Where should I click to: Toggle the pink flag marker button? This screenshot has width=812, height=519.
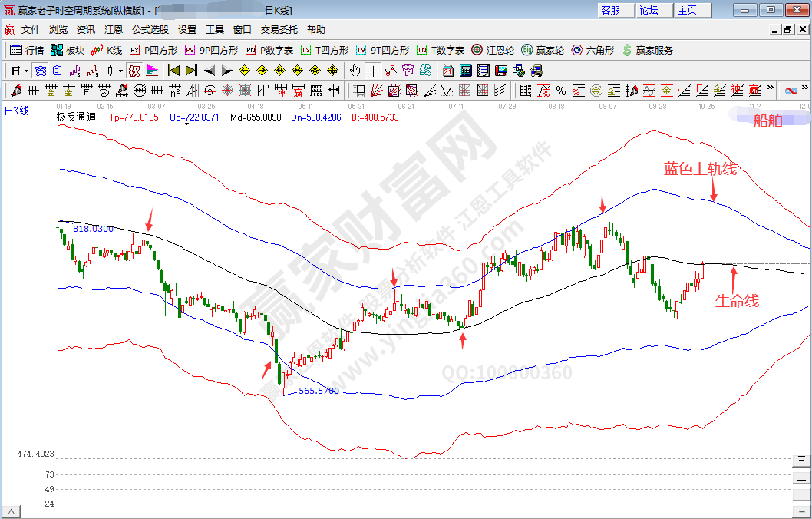152,71
